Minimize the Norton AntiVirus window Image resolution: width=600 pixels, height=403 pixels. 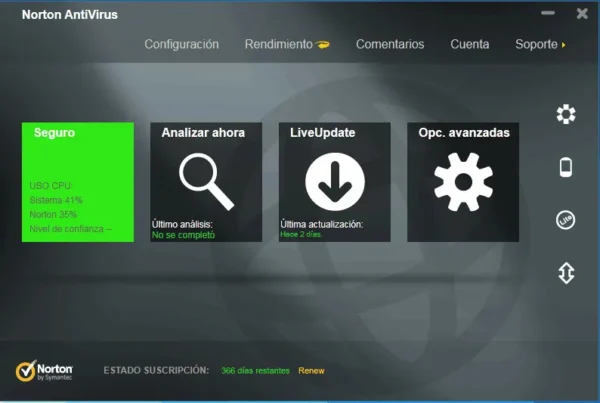[x=547, y=14]
